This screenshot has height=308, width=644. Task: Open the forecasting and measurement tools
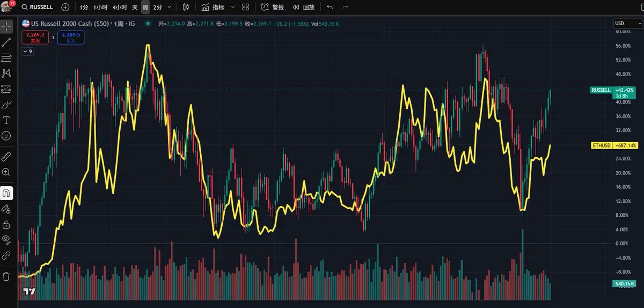(x=6, y=89)
